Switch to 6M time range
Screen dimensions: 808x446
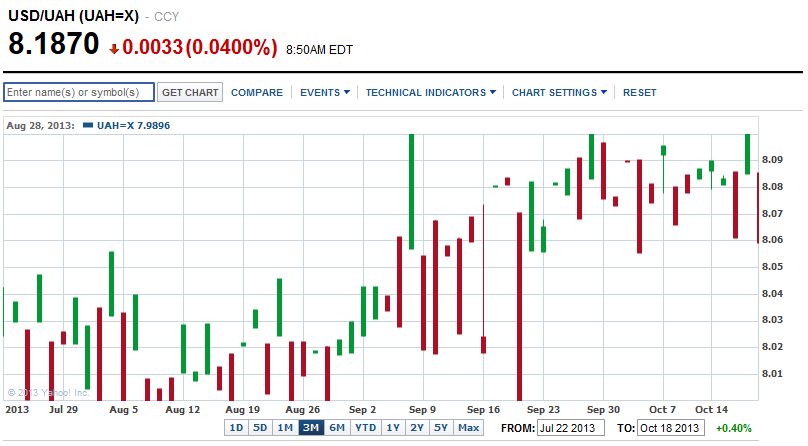tap(336, 428)
